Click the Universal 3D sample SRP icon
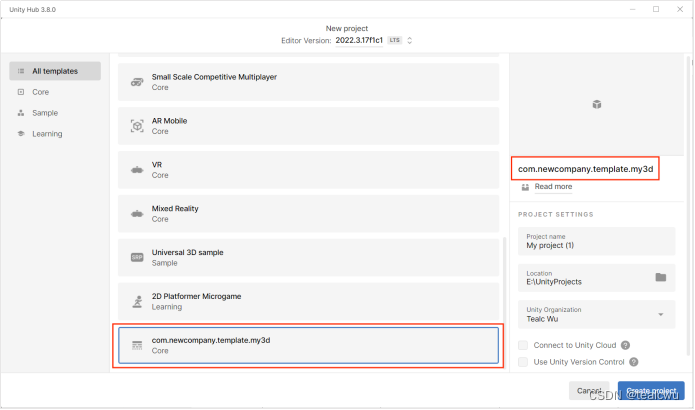Viewport: 695px width, 410px height. [137, 258]
